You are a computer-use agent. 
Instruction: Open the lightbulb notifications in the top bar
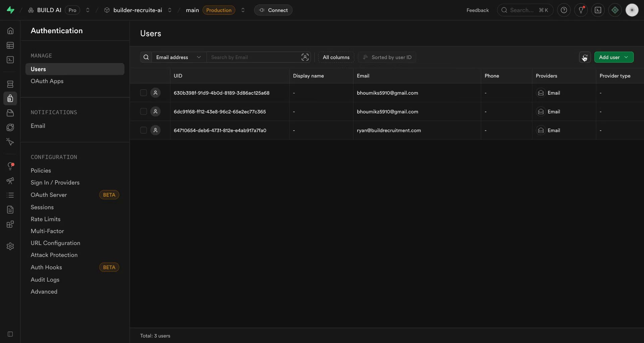tap(581, 10)
